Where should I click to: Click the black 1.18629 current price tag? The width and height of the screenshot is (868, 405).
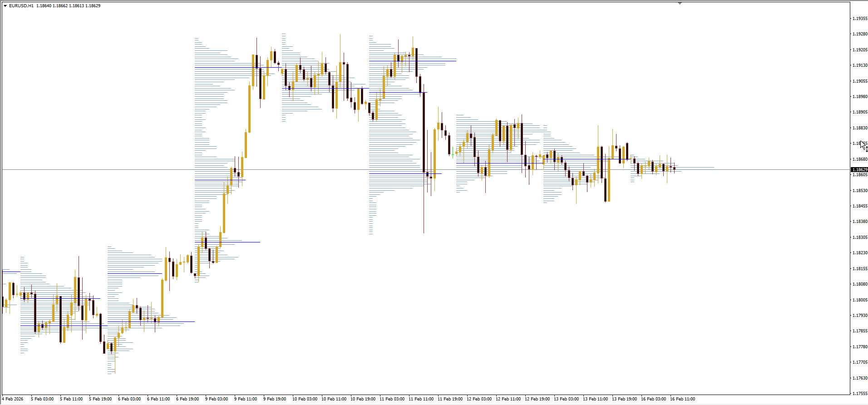click(x=859, y=170)
